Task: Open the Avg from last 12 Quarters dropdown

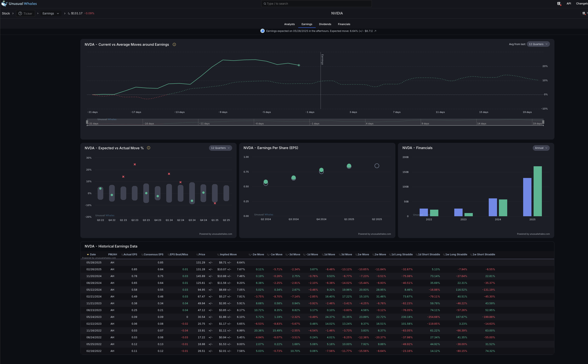Action: coord(538,44)
